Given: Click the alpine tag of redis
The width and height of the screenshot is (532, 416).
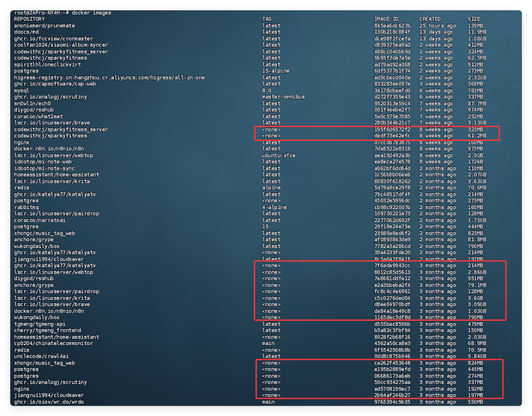Looking at the screenshot, I should (271, 188).
